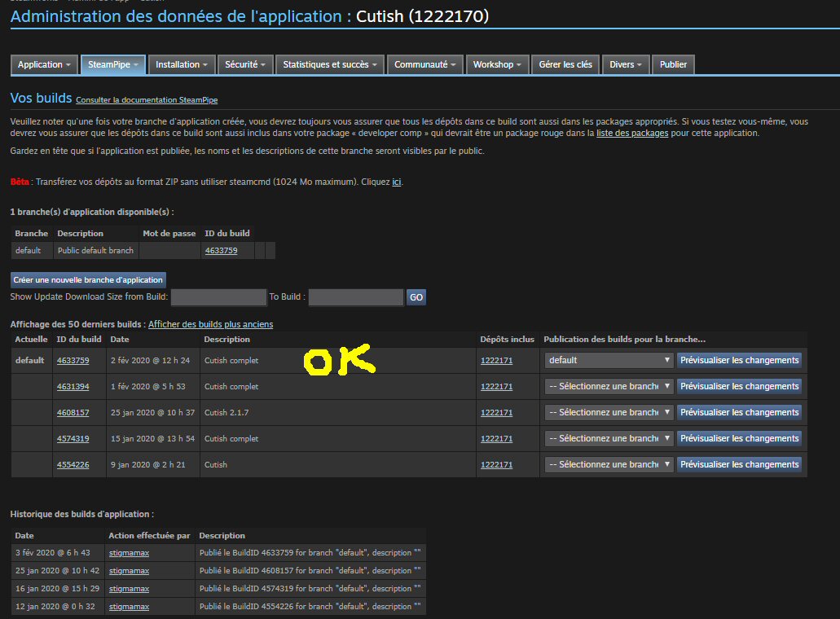Click the GO button
Screen dimensions: 840x619
tap(416, 297)
